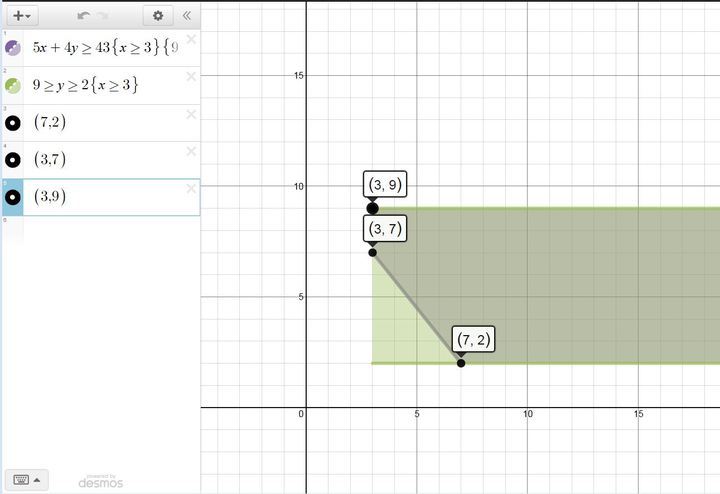The image size is (720, 494).
Task: Hide the purple 5x+4y≥43 inequality graph
Action: point(13,48)
